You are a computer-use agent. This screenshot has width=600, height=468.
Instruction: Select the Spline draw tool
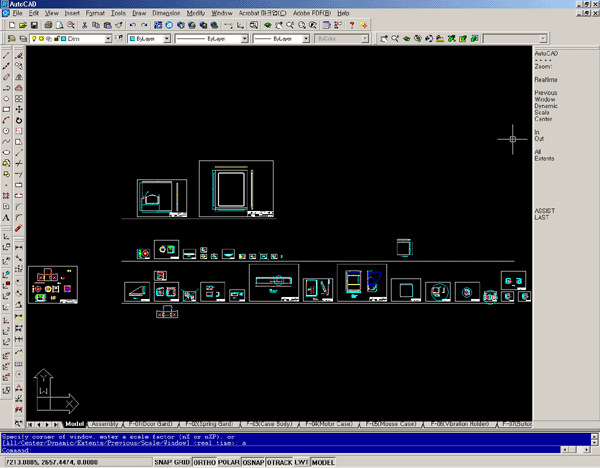6,142
